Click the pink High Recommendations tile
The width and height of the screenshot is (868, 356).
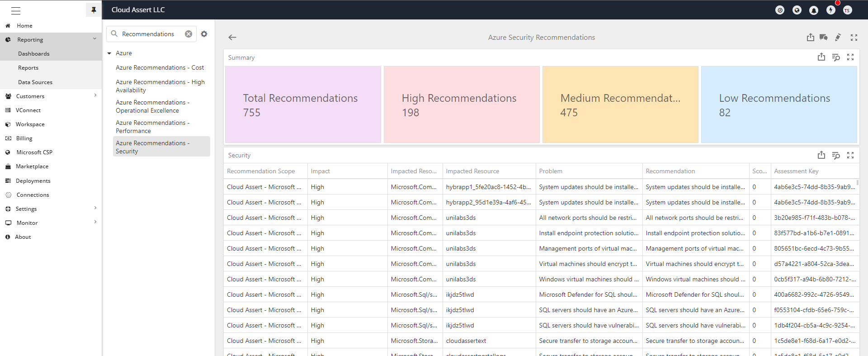pos(461,105)
